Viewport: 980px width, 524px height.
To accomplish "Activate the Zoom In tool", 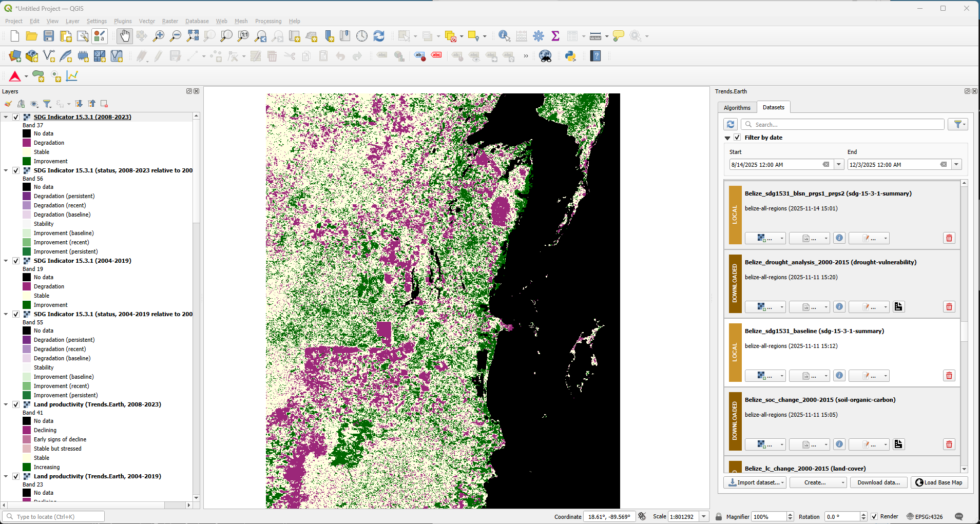I will 159,36.
